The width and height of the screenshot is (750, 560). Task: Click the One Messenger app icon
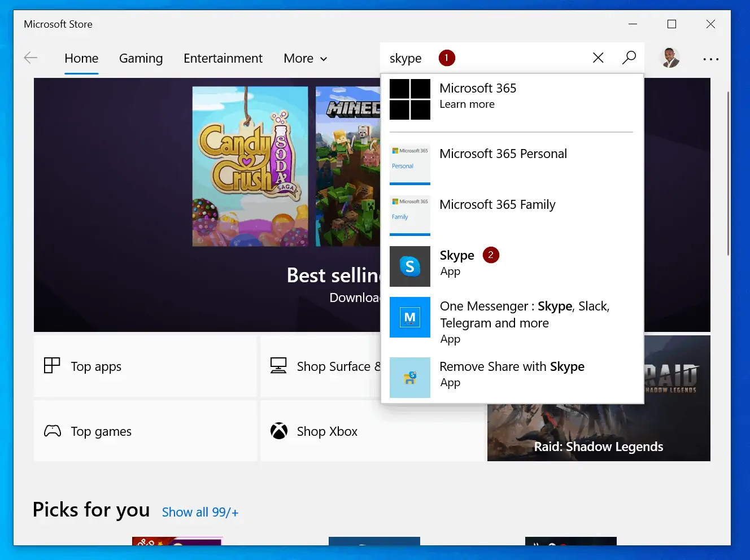click(x=410, y=317)
